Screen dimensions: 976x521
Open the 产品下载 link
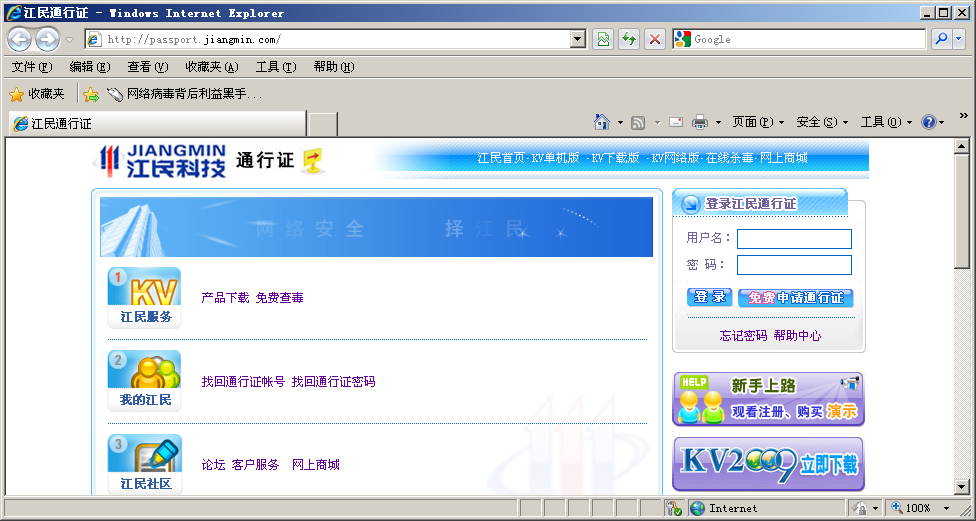tap(225, 298)
